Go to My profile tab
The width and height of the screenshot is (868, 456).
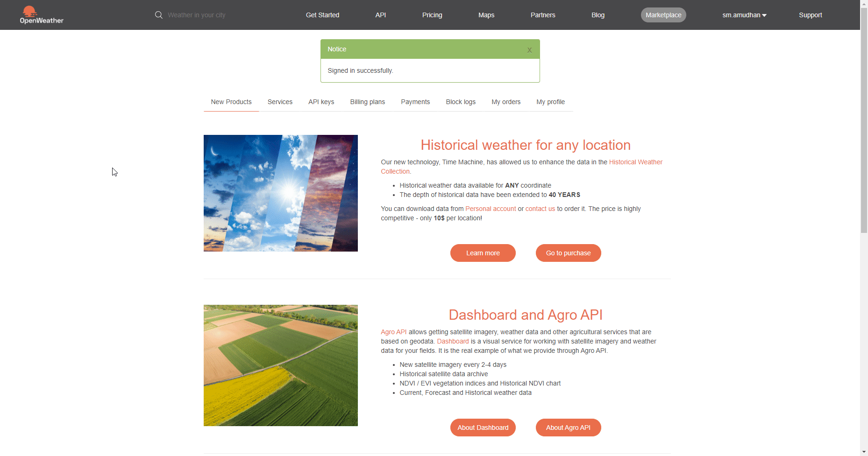(550, 102)
